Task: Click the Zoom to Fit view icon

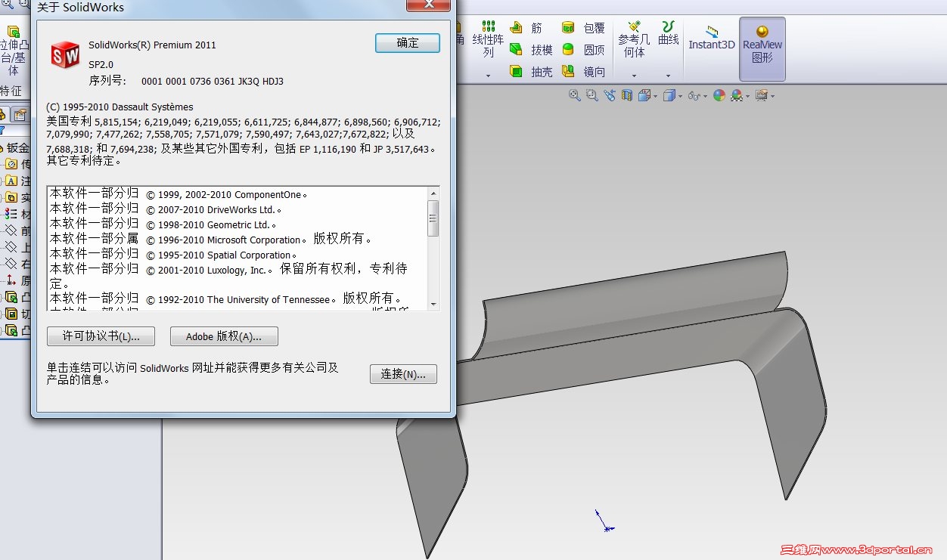Action: (575, 95)
